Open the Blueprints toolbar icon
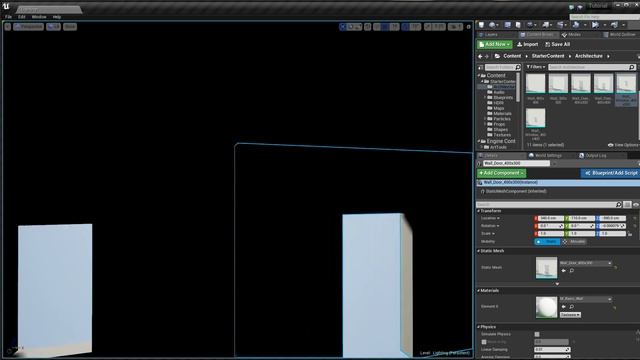Image resolution: width=640 pixels, height=360 pixels. pyautogui.click(x=546, y=25)
